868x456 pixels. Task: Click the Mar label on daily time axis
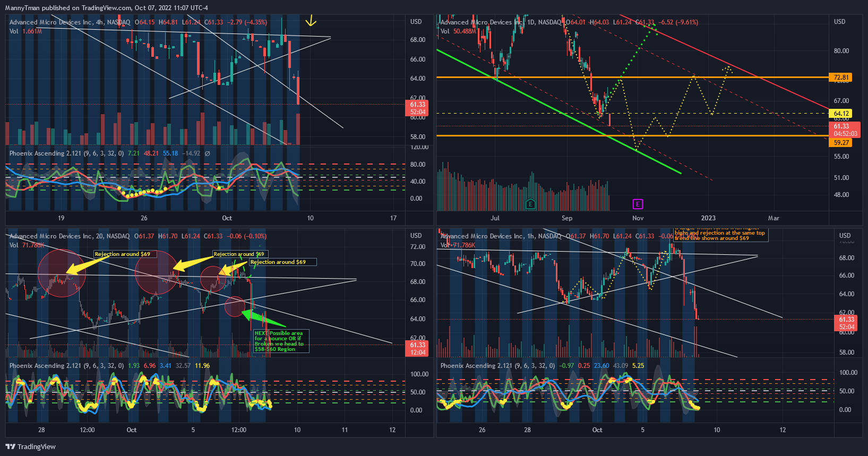(774, 218)
